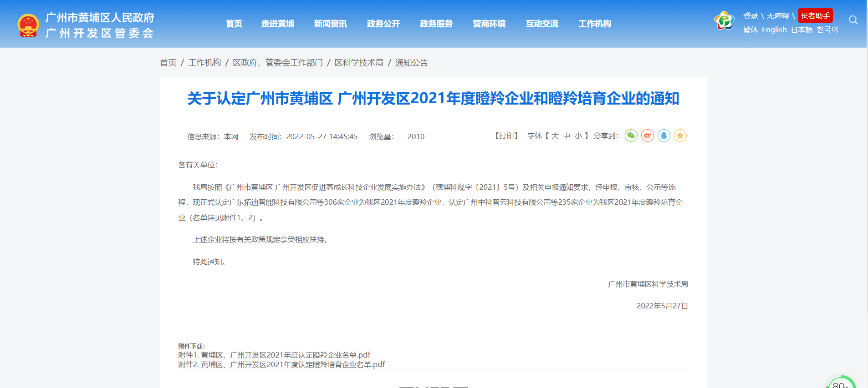Share article via QQ penguin icon
Image resolution: width=868 pixels, height=388 pixels.
(664, 136)
